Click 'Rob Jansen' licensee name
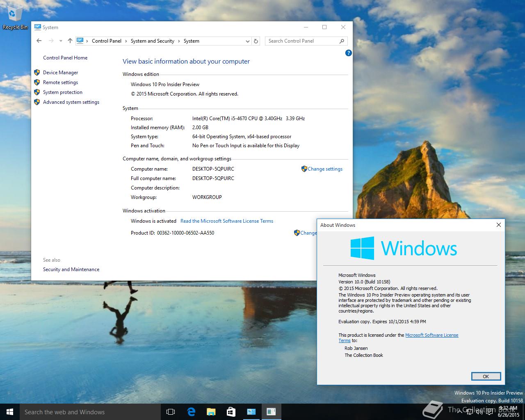This screenshot has height=420, width=525. [x=356, y=348]
